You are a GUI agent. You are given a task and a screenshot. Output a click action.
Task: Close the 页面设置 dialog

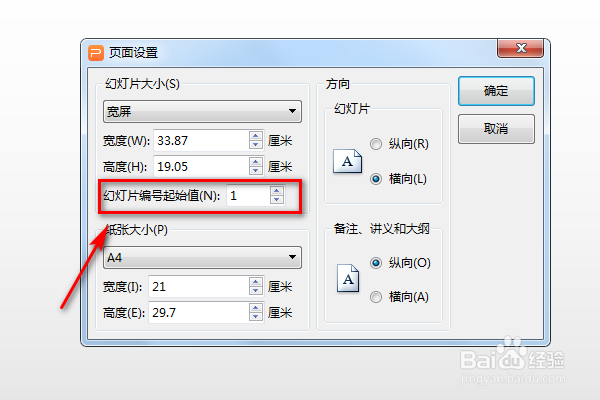pyautogui.click(x=520, y=48)
